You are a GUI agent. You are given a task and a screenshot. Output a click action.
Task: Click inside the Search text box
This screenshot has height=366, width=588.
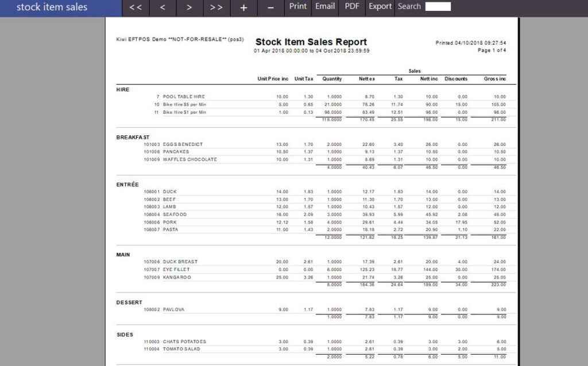click(438, 7)
